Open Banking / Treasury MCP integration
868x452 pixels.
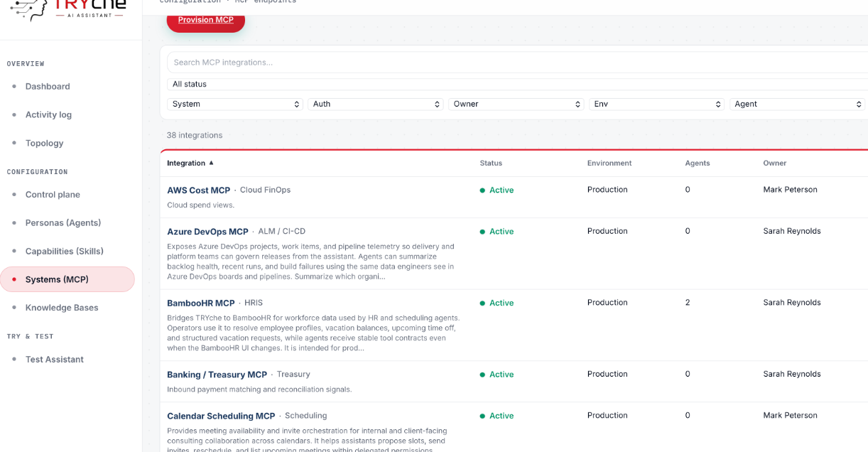pos(217,375)
